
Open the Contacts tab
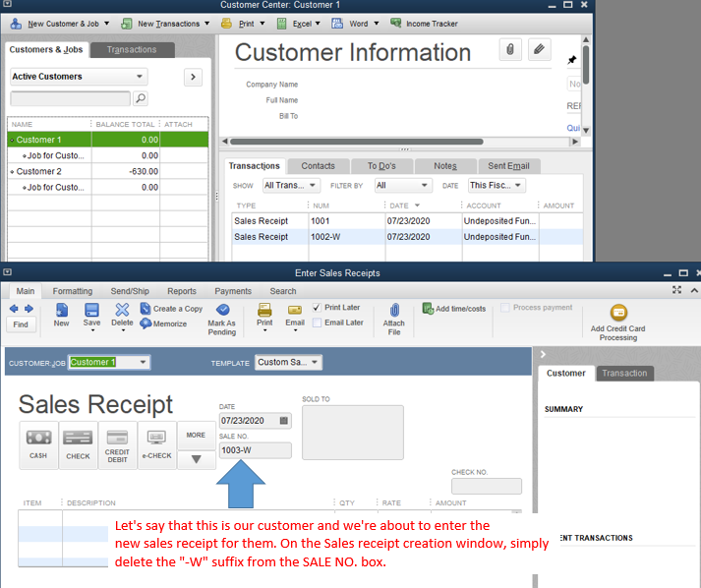[x=318, y=166]
